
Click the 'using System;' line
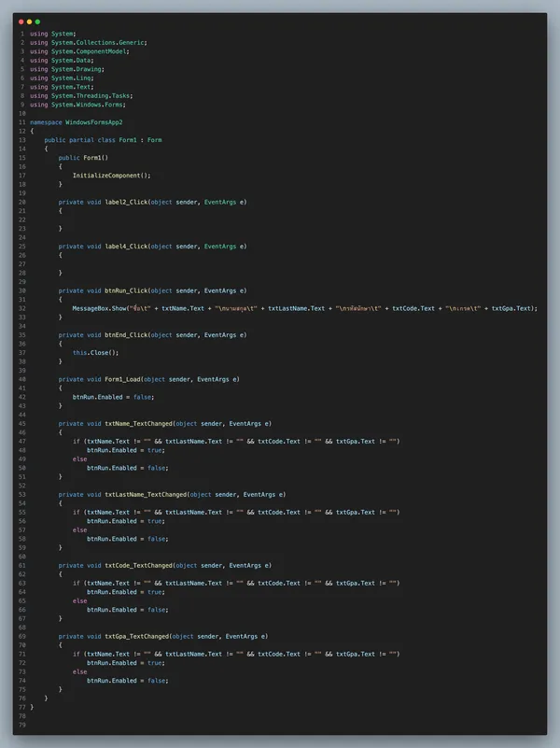(x=53, y=34)
